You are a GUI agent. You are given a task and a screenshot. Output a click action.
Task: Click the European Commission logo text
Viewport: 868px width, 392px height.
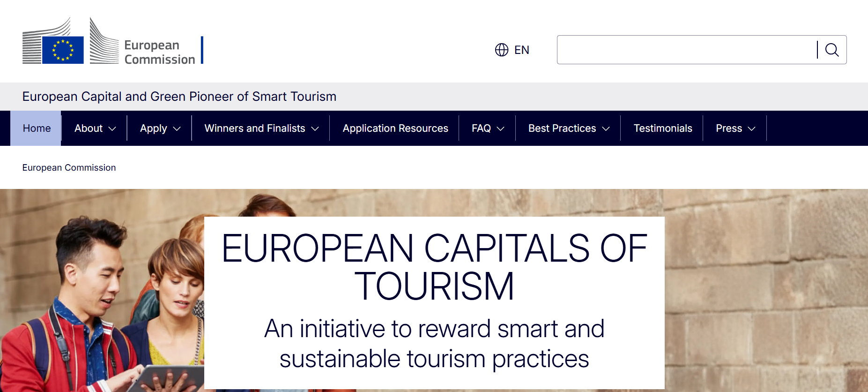[159, 52]
